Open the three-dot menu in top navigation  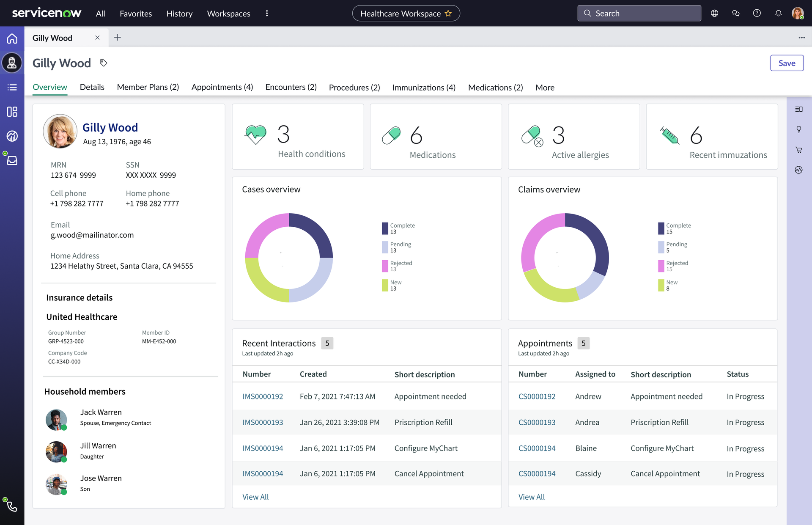coord(267,14)
